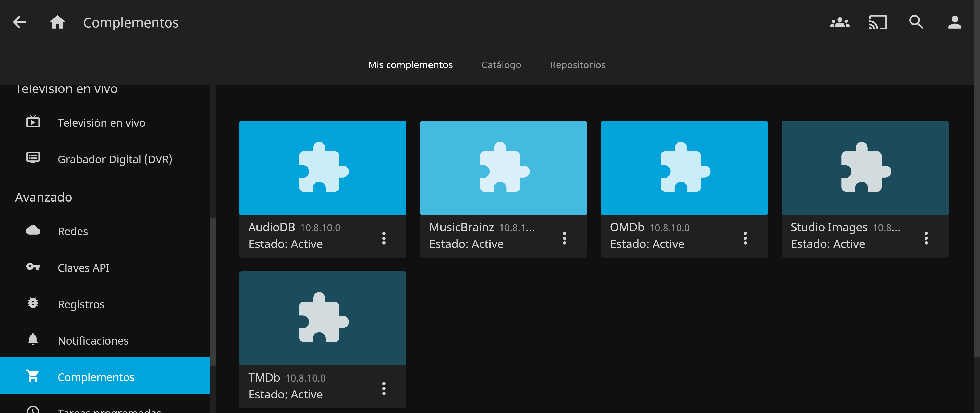The height and width of the screenshot is (413, 980).
Task: Click the sidebar vertical scrollbar
Action: (x=213, y=291)
